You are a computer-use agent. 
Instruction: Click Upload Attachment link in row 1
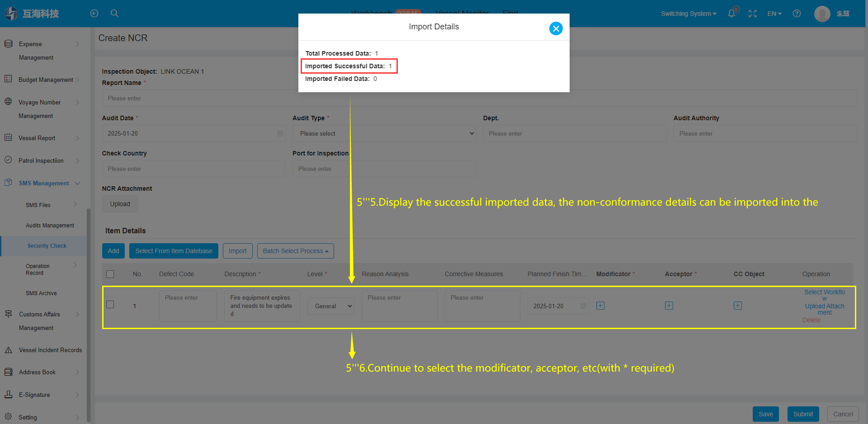point(825,309)
